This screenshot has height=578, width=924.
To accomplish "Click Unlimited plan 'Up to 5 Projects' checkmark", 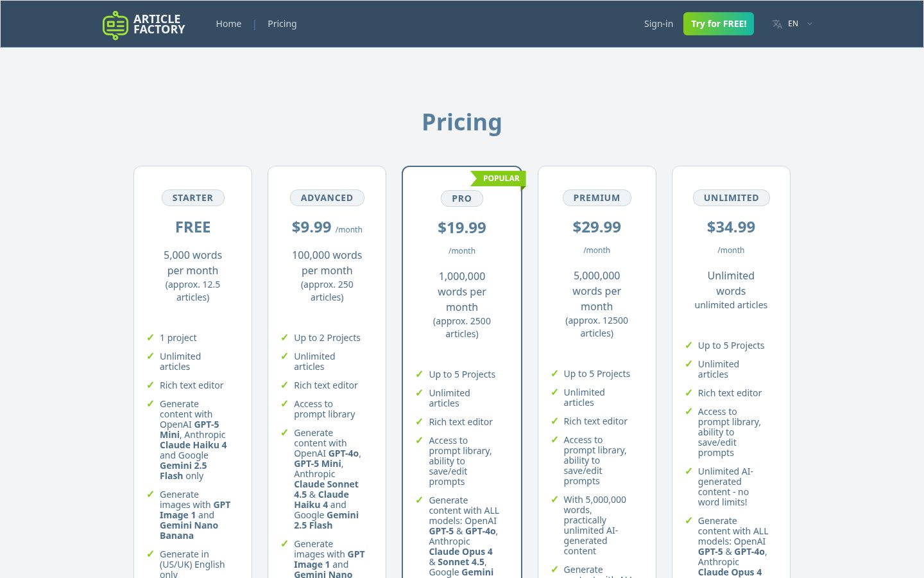I will pos(689,346).
